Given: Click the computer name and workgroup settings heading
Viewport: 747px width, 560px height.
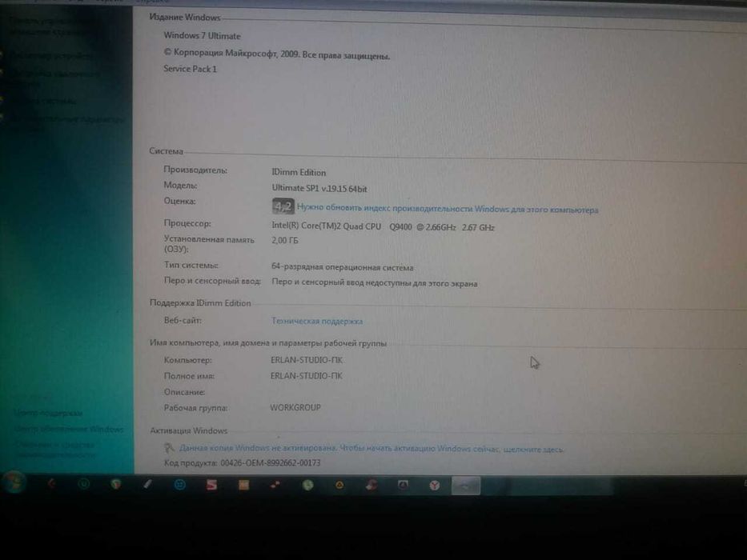Looking at the screenshot, I should [x=267, y=343].
